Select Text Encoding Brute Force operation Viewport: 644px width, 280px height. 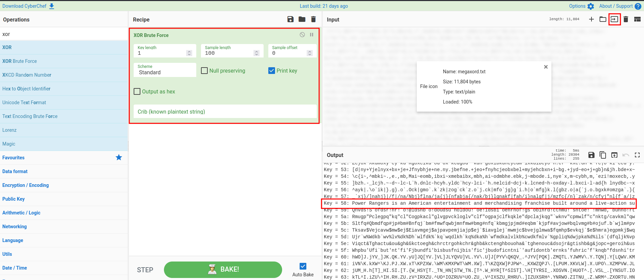pos(64,116)
